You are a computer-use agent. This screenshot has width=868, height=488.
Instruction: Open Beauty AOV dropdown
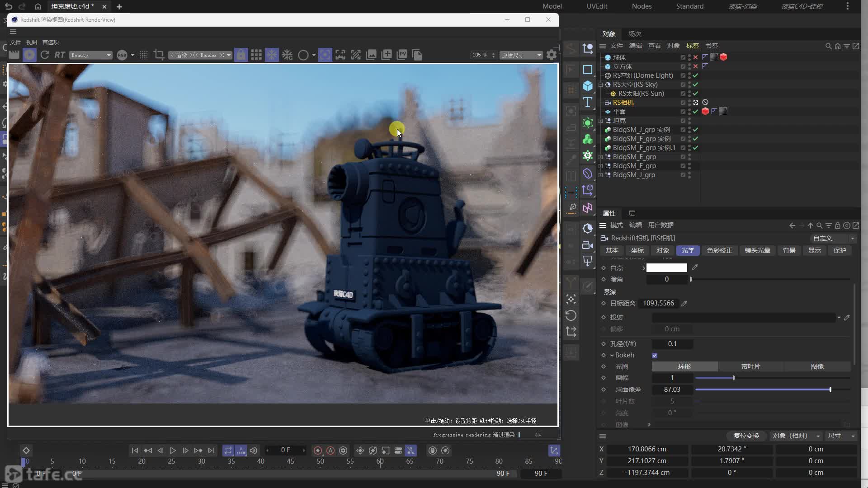pos(91,55)
